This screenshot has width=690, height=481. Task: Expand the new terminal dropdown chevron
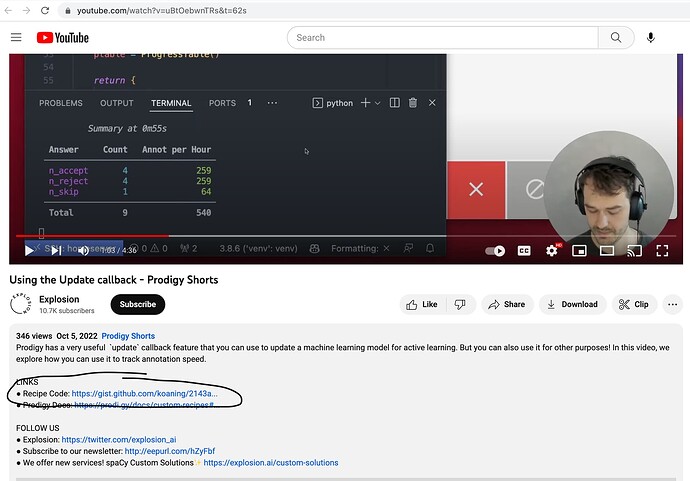[378, 103]
